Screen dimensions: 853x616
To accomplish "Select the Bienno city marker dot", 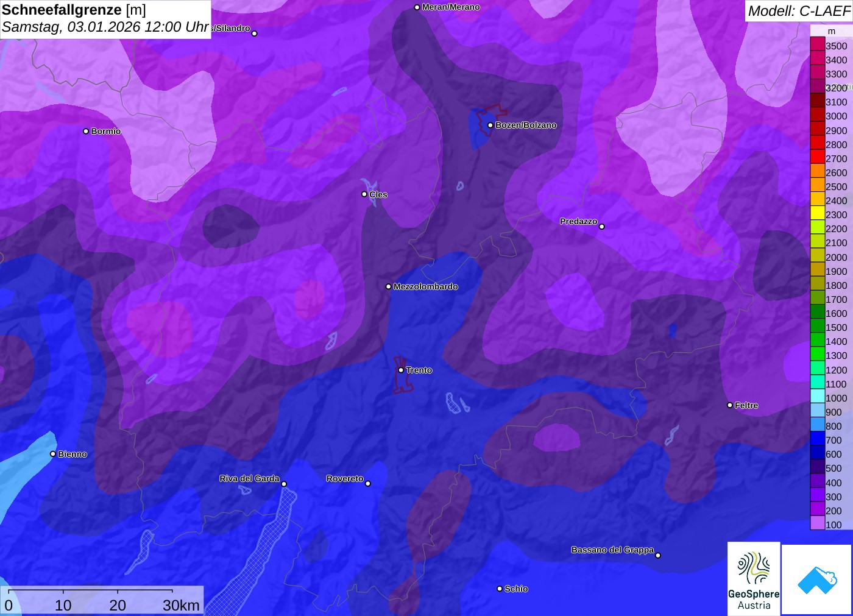I will (53, 454).
